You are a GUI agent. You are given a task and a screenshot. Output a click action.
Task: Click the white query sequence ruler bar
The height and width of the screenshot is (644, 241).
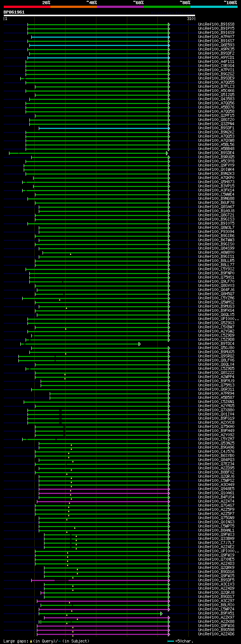99,16
